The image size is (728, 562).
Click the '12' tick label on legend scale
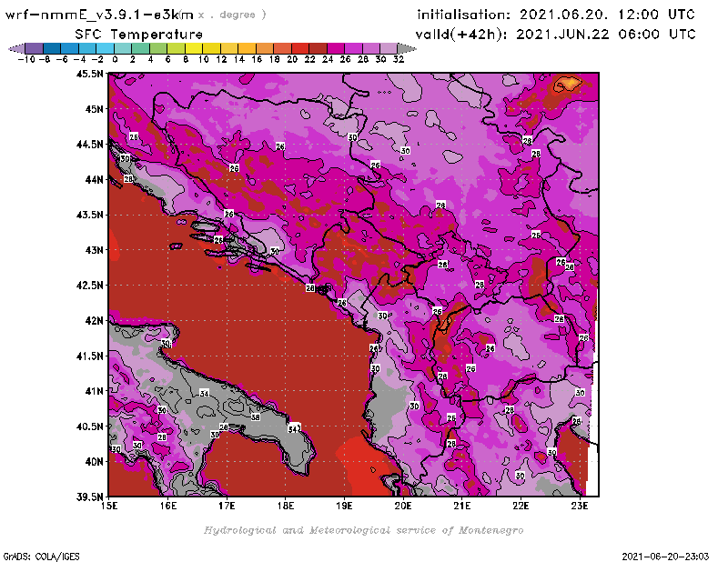click(x=221, y=59)
